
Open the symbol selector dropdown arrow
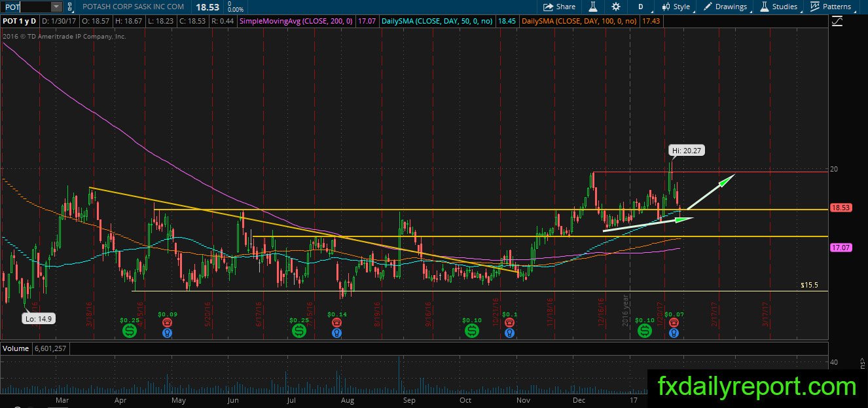56,7
